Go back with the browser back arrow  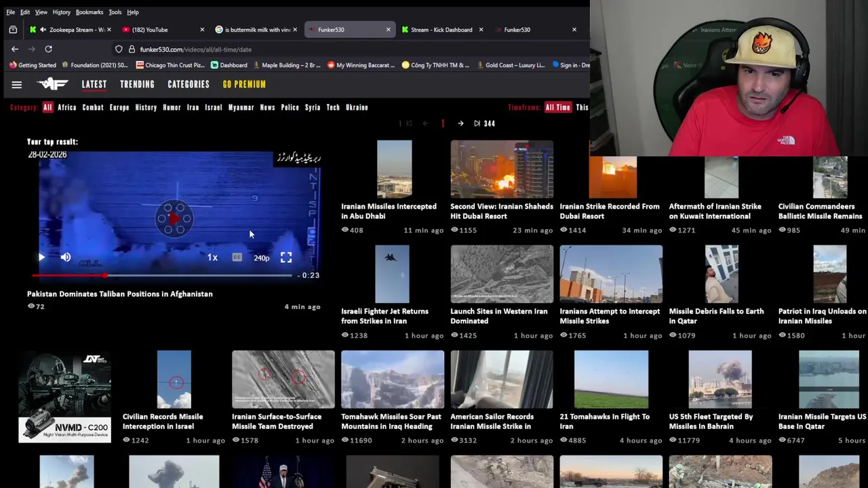click(15, 49)
